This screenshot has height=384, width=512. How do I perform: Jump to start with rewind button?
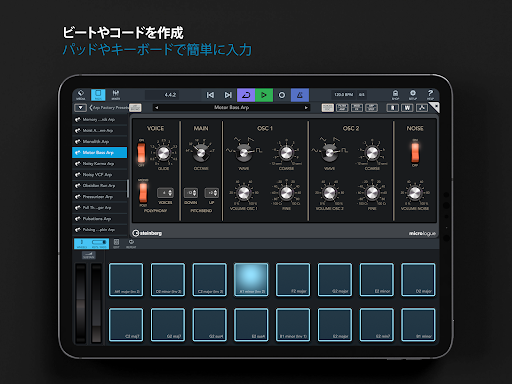pos(210,95)
